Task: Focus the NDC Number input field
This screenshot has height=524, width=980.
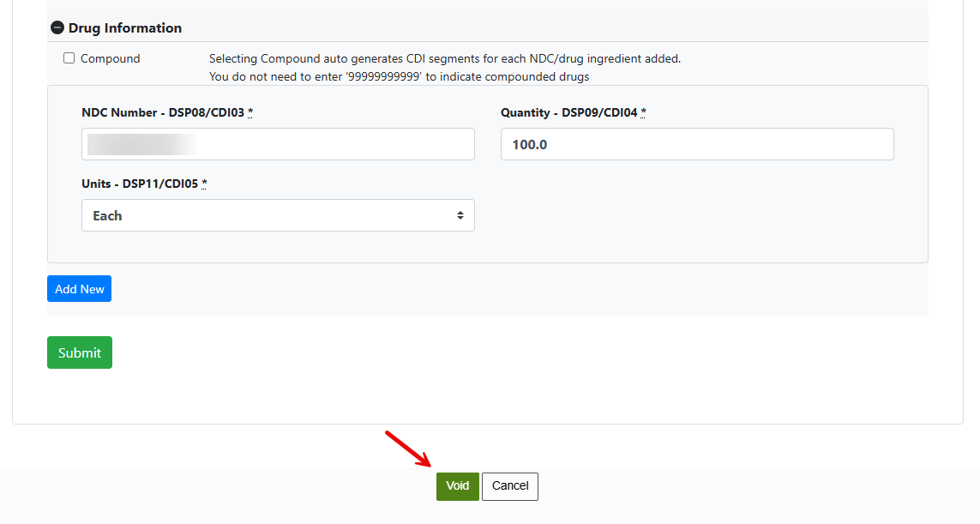Action: point(278,144)
